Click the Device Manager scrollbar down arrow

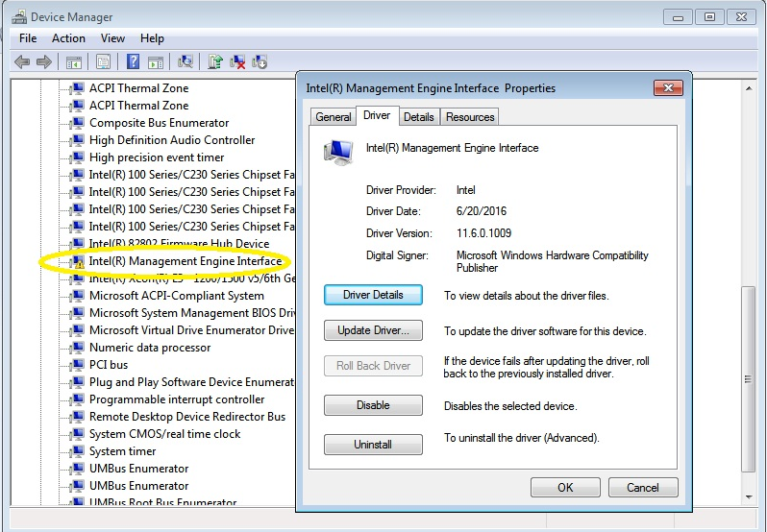pyautogui.click(x=749, y=496)
